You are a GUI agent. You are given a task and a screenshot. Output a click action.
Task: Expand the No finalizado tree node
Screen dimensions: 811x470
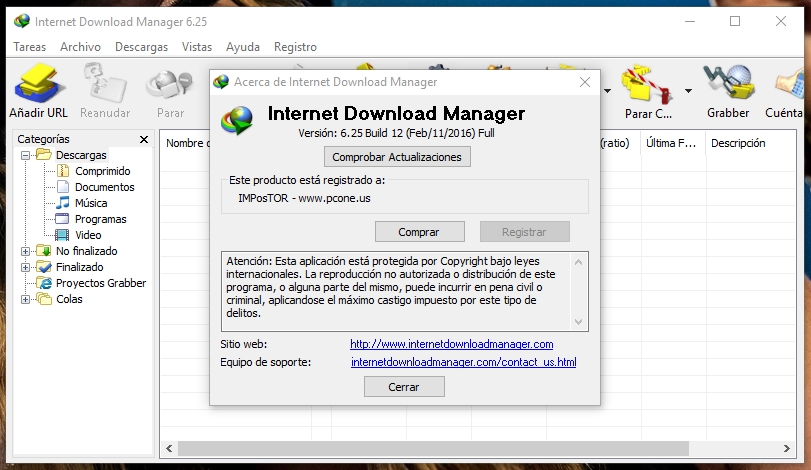pyautogui.click(x=25, y=251)
